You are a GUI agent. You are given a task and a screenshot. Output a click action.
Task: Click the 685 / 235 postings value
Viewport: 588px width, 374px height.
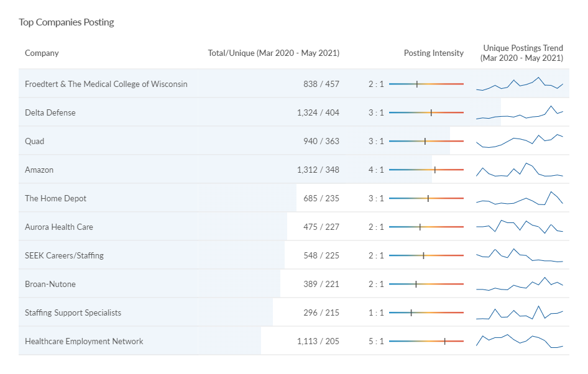[x=321, y=198]
